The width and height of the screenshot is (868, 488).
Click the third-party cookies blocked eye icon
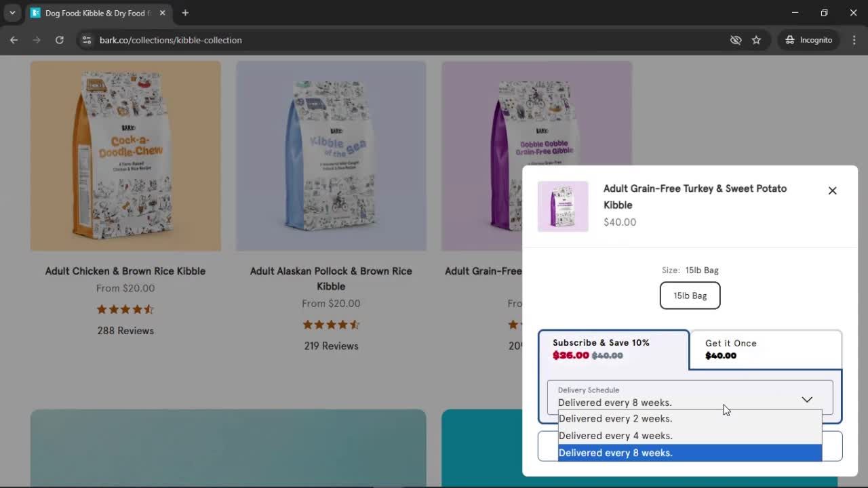coord(736,40)
